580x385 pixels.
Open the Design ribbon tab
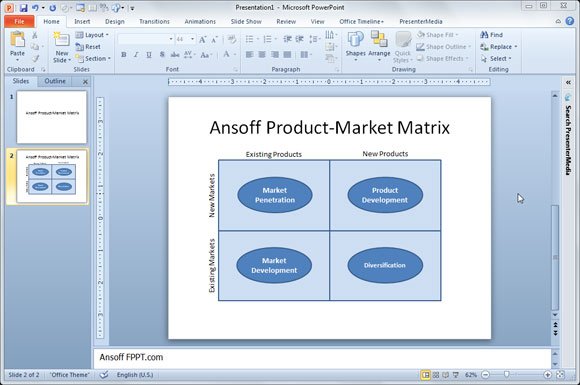coord(115,21)
